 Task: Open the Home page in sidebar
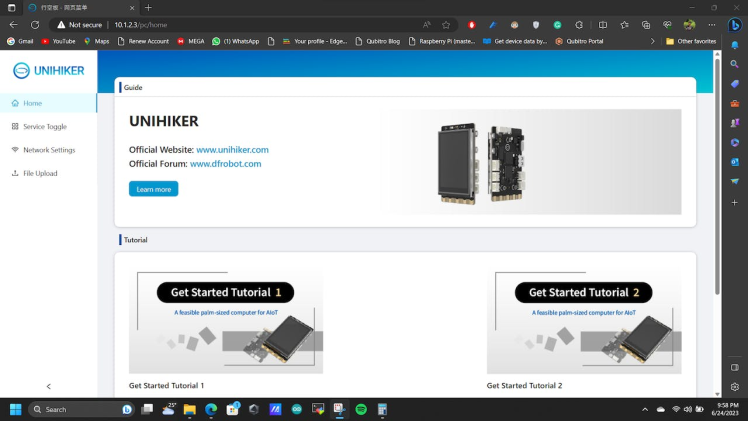click(x=48, y=103)
